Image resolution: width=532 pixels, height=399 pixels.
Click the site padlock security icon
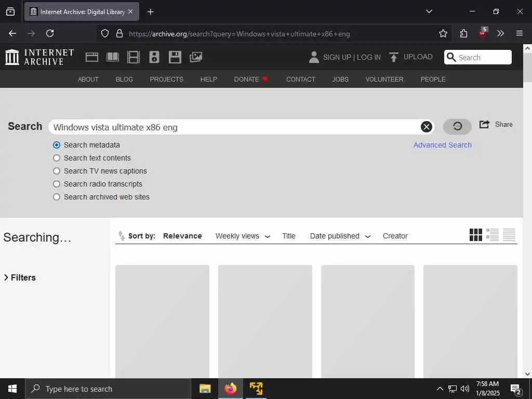coord(119,33)
